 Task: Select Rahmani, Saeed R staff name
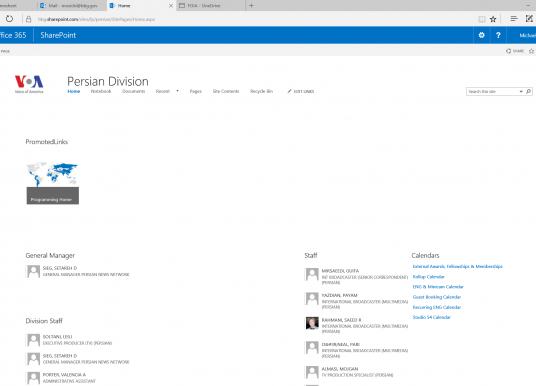point(341,320)
